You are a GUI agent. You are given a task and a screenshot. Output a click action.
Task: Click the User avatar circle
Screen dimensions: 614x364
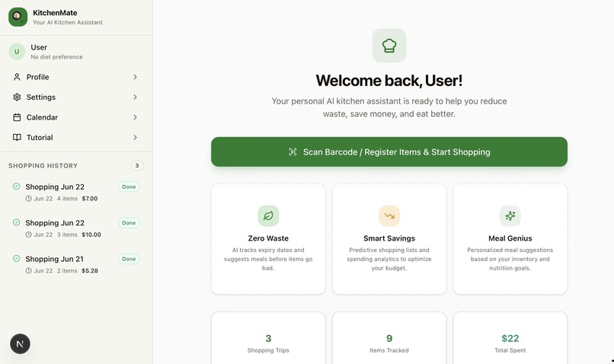point(17,52)
